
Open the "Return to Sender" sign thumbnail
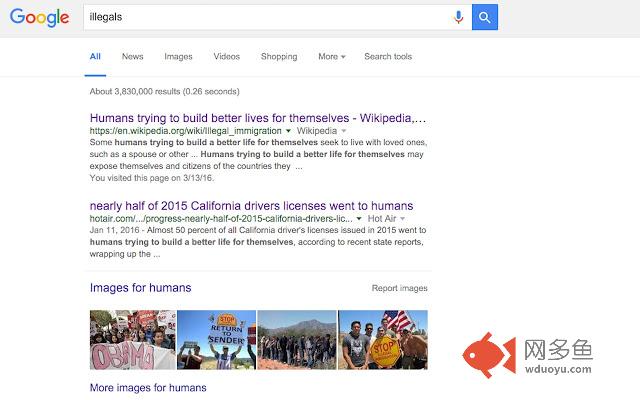215,340
